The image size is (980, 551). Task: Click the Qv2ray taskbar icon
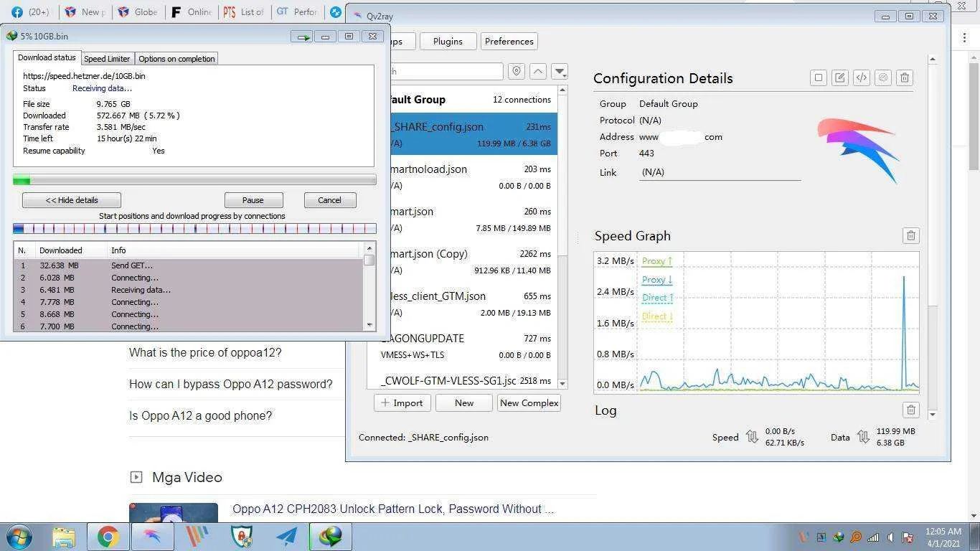(x=153, y=537)
